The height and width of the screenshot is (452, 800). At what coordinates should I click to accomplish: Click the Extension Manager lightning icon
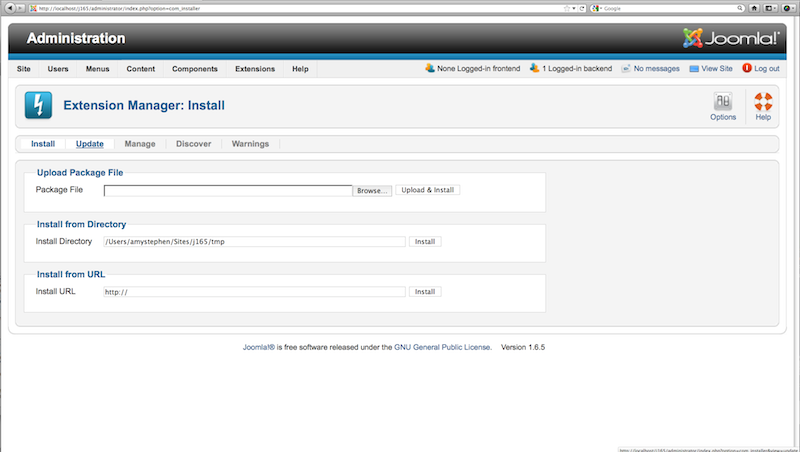(x=38, y=105)
